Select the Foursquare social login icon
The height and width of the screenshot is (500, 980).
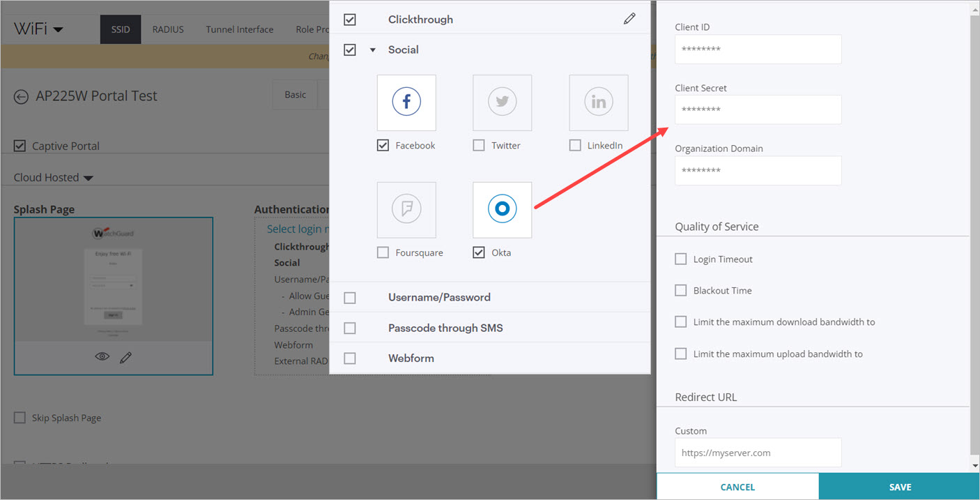click(406, 209)
